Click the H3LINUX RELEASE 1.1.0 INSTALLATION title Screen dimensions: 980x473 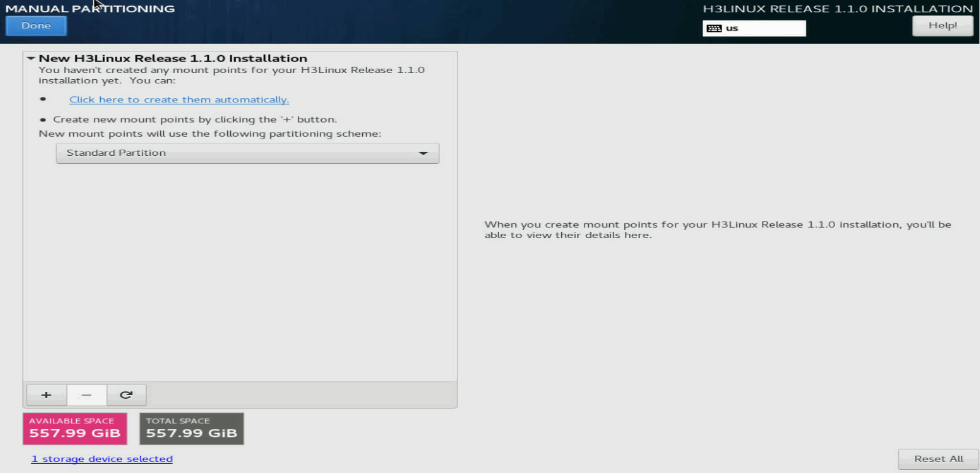838,9
